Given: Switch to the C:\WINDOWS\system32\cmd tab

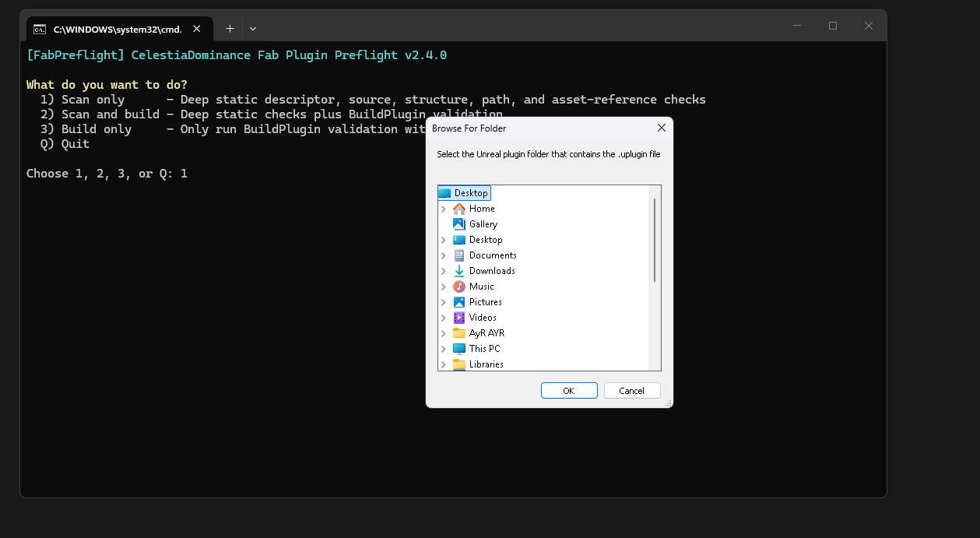Looking at the screenshot, I should point(118,29).
